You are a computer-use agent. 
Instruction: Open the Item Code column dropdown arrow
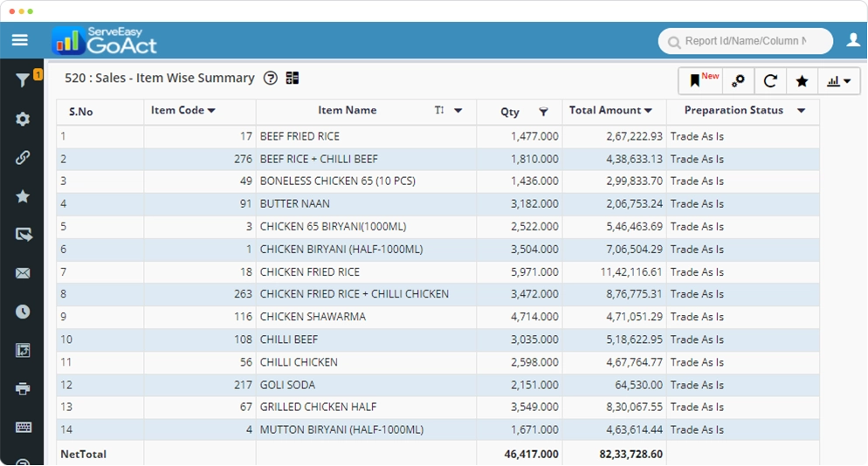(211, 111)
